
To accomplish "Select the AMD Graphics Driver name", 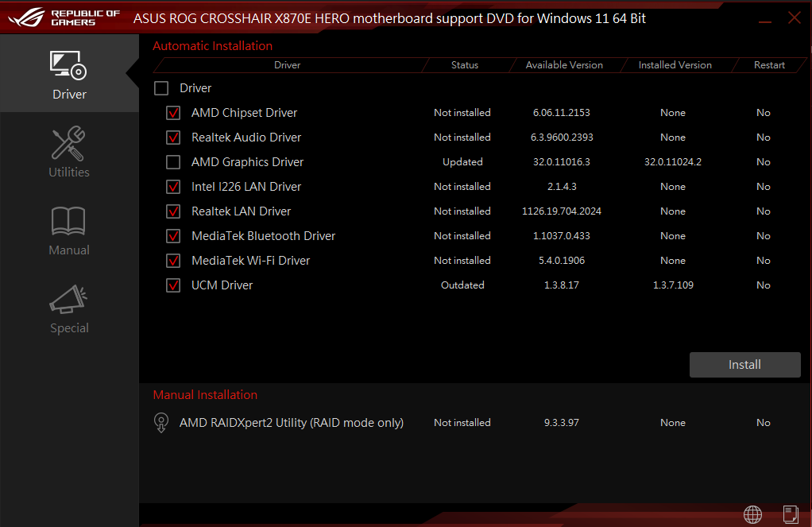I will pyautogui.click(x=247, y=162).
